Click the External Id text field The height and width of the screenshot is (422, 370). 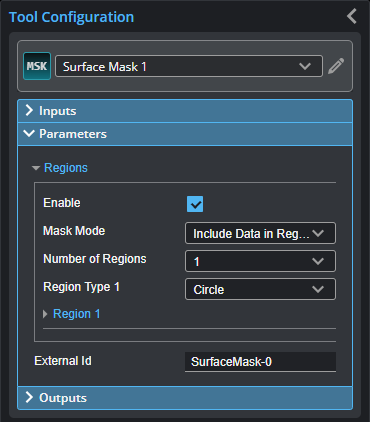tap(260, 362)
